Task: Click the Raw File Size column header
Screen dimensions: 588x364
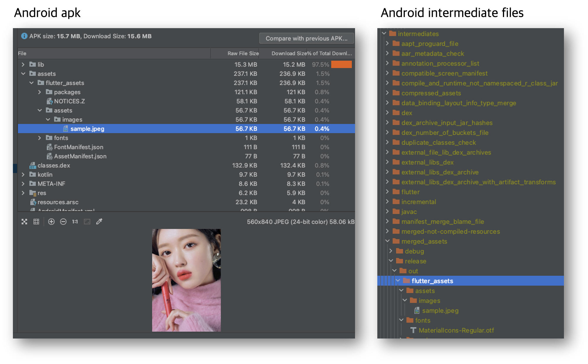Action: pos(243,53)
